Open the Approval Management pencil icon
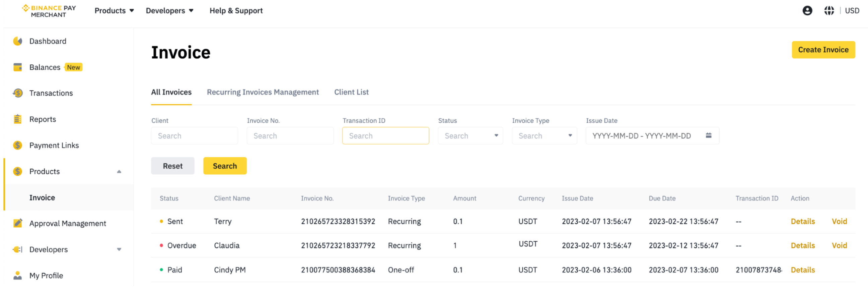The width and height of the screenshot is (868, 289). click(17, 223)
